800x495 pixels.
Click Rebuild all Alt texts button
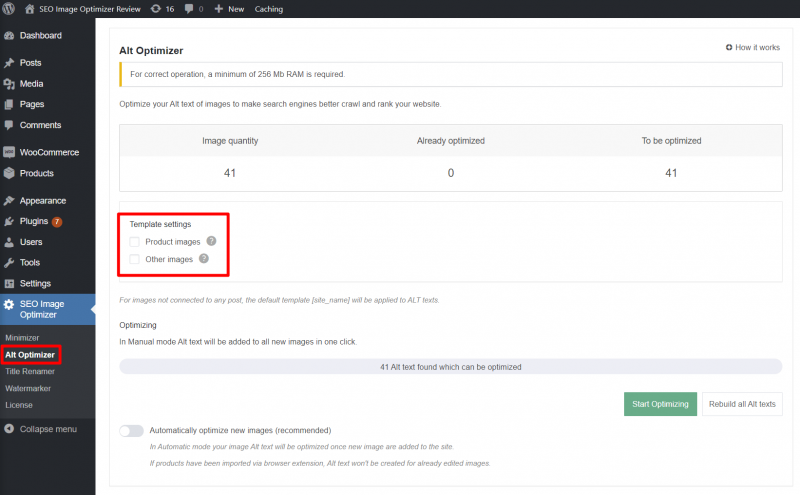742,404
